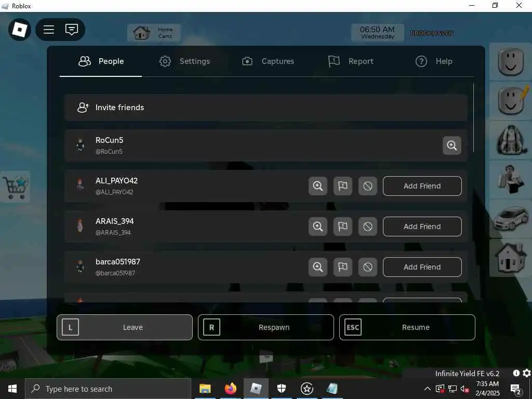Open the car vehicle icon
The image size is (532, 399).
click(x=511, y=219)
